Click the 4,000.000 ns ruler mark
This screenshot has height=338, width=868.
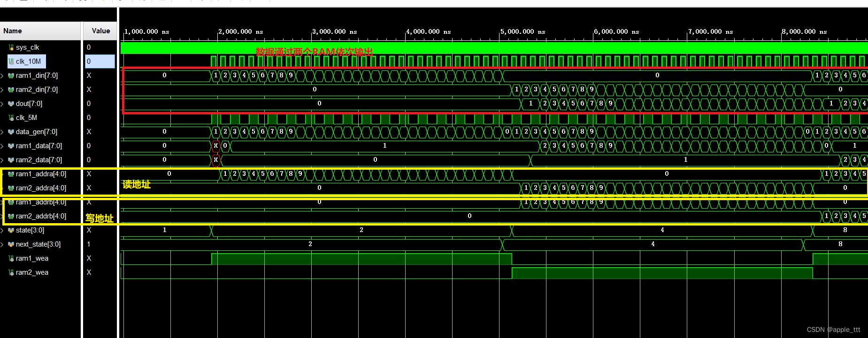click(428, 32)
